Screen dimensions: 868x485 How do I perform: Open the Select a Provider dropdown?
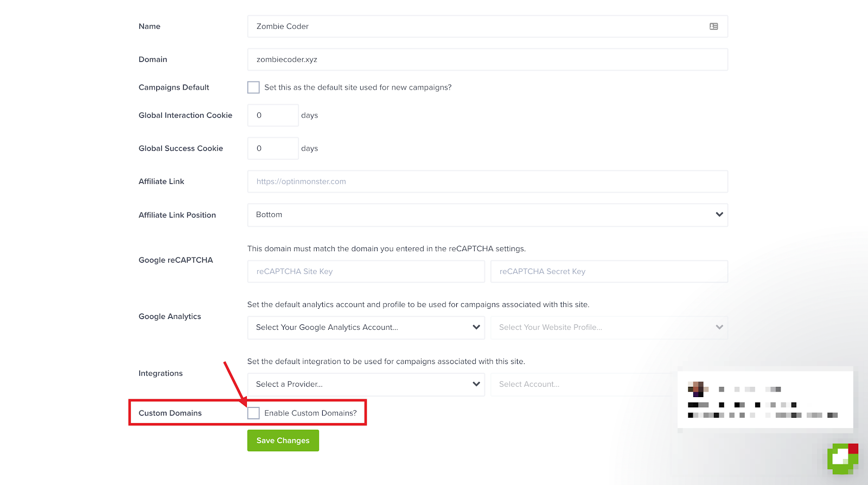[x=366, y=384]
